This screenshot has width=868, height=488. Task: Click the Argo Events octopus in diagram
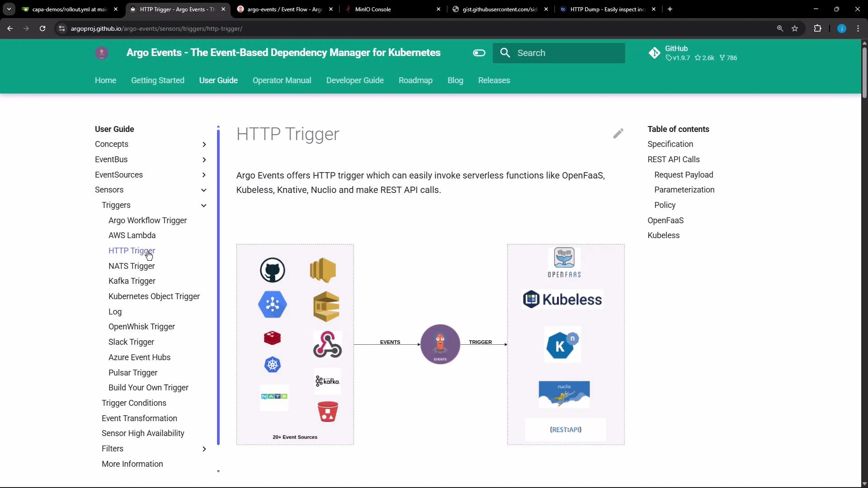(440, 344)
